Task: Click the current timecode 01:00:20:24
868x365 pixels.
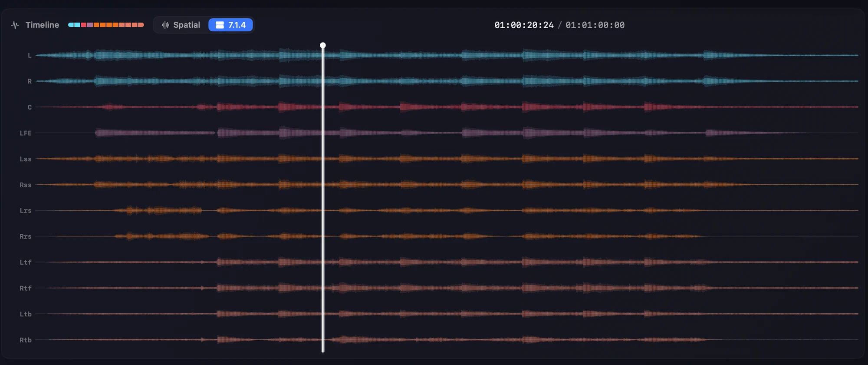Action: pyautogui.click(x=524, y=25)
